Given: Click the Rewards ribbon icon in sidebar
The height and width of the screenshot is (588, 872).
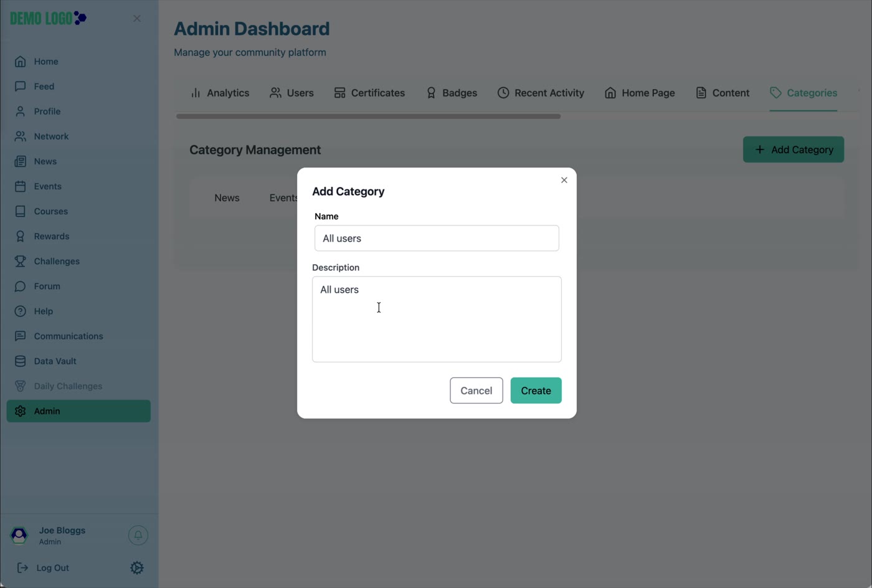Looking at the screenshot, I should point(21,236).
